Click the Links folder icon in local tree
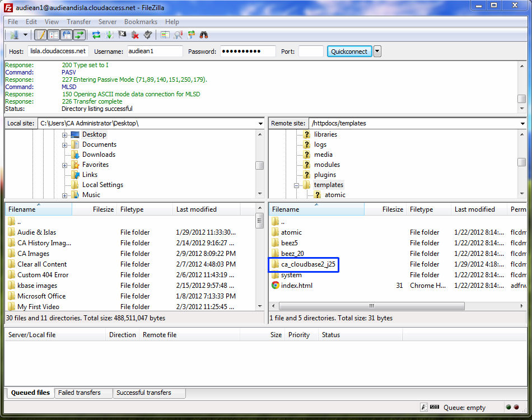532x420 pixels. [x=75, y=175]
